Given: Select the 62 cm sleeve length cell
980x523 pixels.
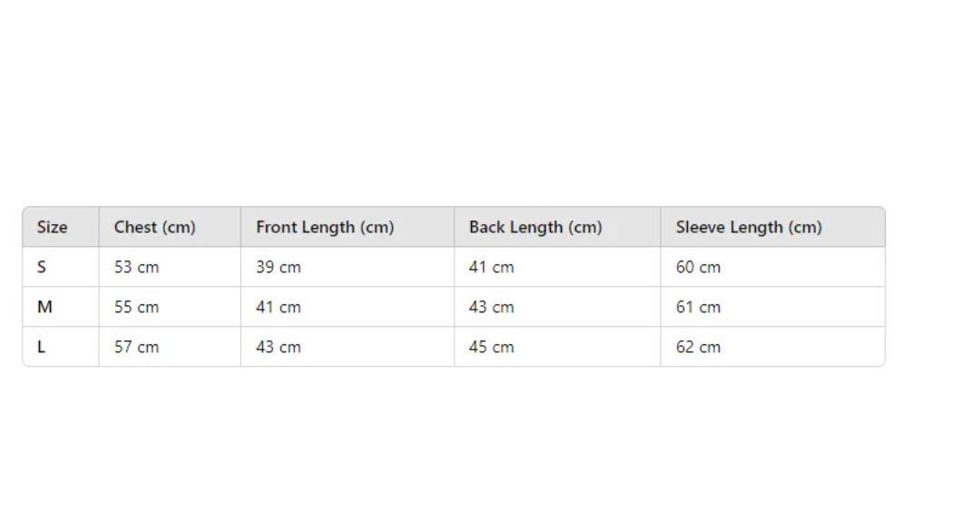Looking at the screenshot, I should click(773, 347).
